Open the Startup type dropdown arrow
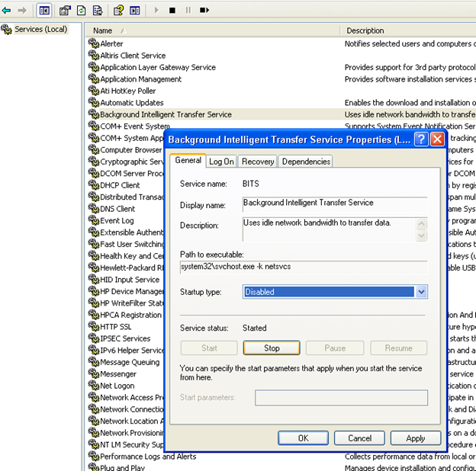Image resolution: width=476 pixels, height=471 pixels. (x=421, y=292)
